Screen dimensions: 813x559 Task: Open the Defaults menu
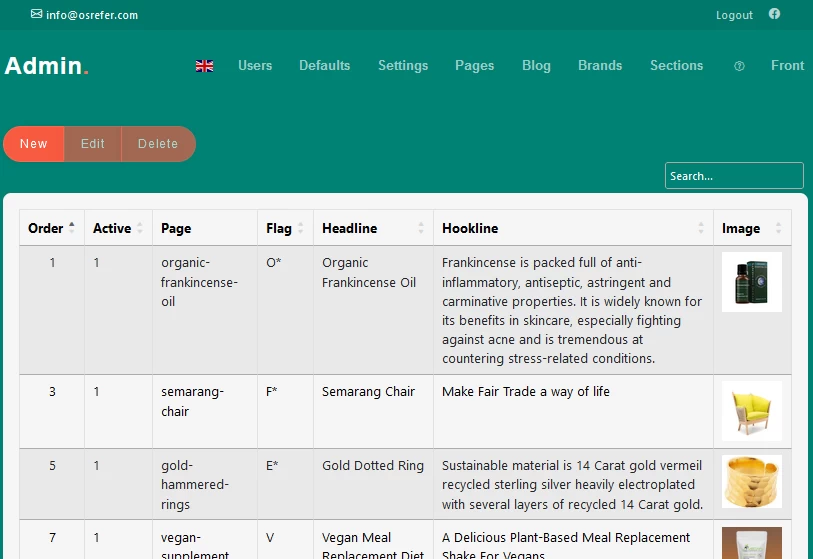pyautogui.click(x=325, y=66)
